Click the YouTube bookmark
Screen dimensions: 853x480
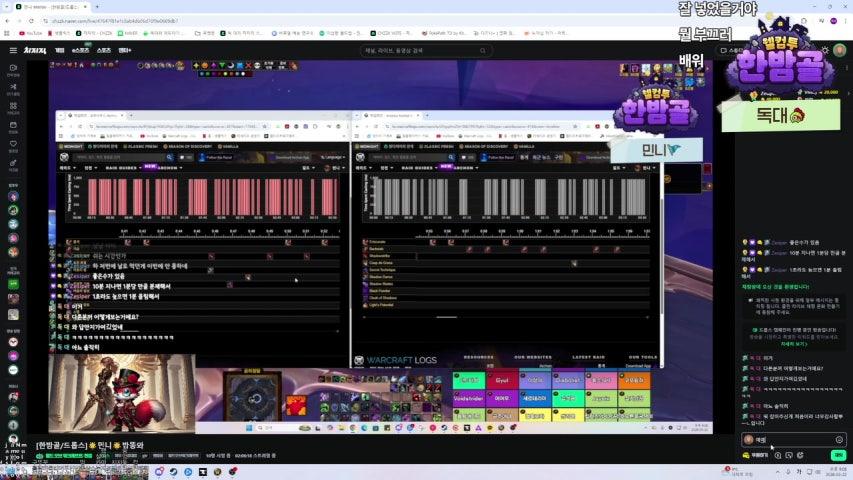tap(30, 33)
